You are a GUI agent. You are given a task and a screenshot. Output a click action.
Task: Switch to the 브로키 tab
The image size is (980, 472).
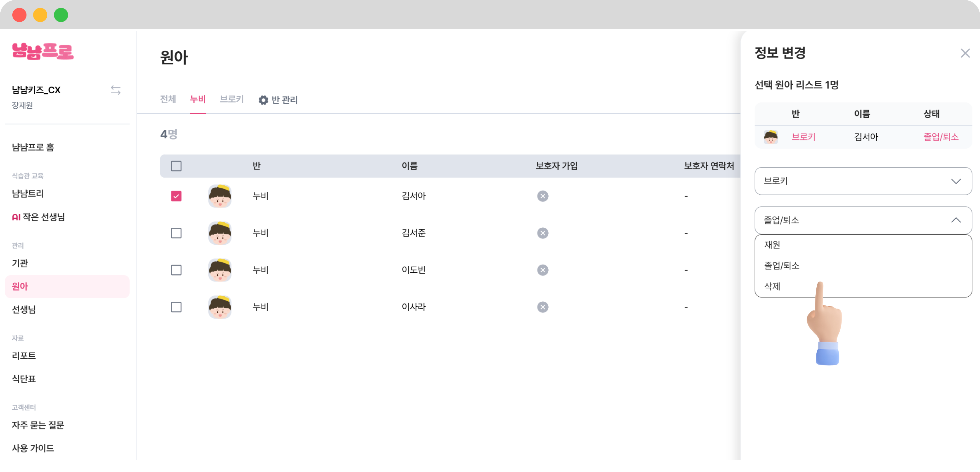tap(231, 100)
